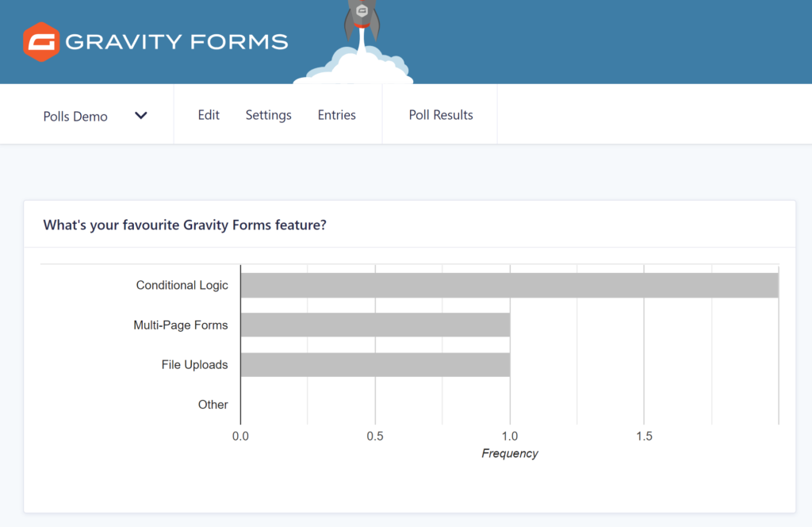The height and width of the screenshot is (527, 812).
Task: Select the Multi-Page Forms bar
Action: [x=377, y=325]
